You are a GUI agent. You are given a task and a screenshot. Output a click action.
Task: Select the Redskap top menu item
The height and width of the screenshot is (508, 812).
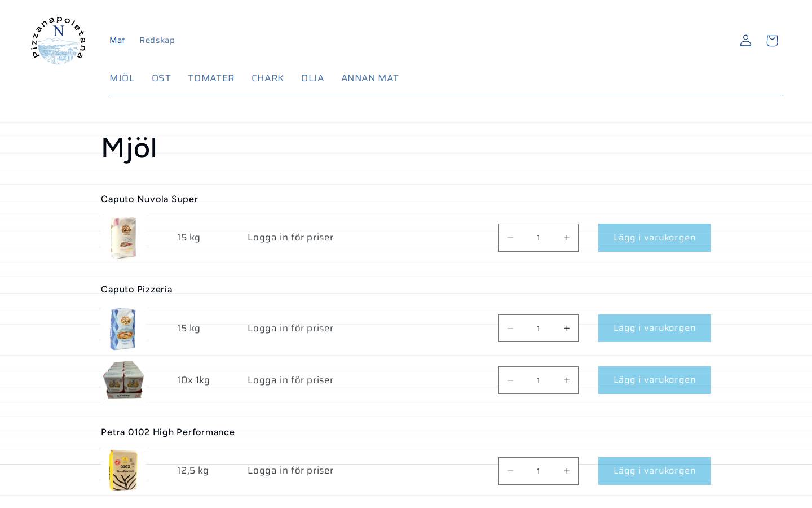(x=157, y=40)
